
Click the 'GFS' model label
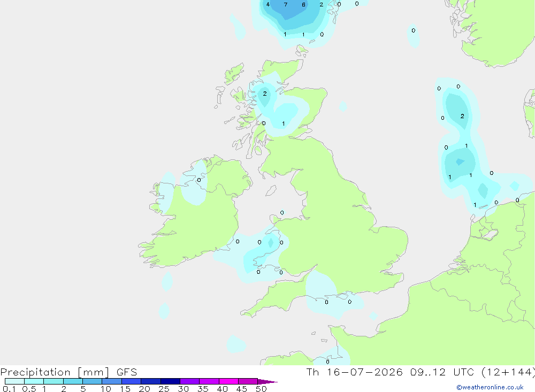(127, 372)
